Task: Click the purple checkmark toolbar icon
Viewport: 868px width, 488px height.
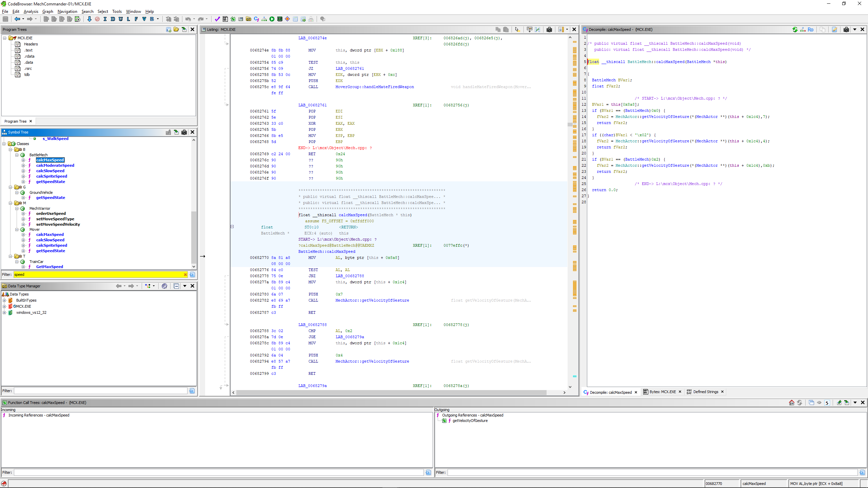Action: click(x=217, y=19)
